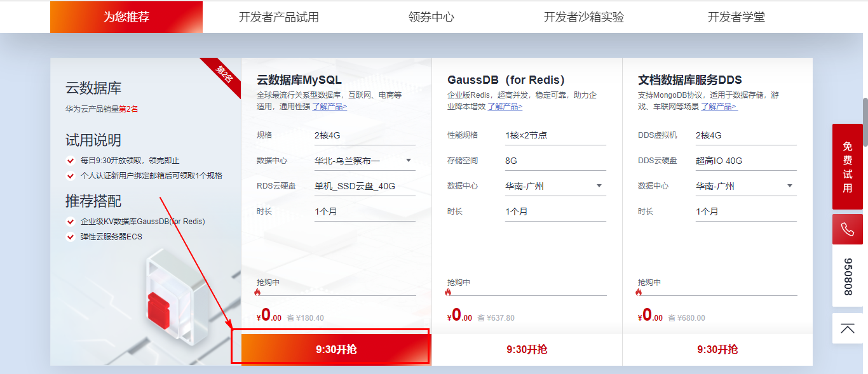Click GaussDB 抢购中 progress bar
Viewport: 868px width, 374px height.
527,295
